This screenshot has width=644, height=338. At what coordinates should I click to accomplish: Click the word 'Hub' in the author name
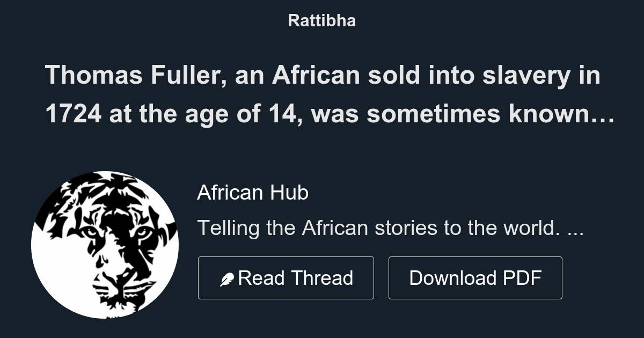point(289,192)
